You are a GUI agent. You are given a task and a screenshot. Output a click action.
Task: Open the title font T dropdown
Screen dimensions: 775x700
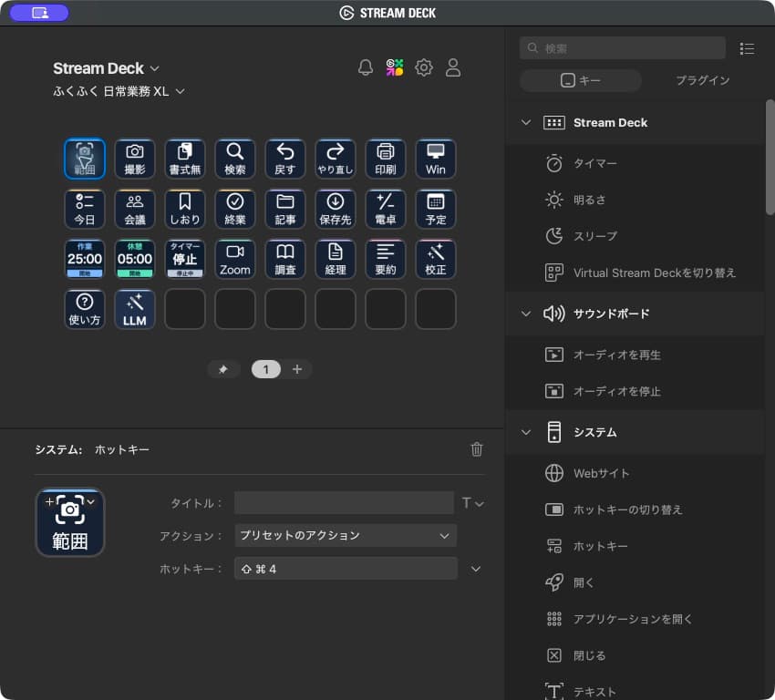(472, 503)
